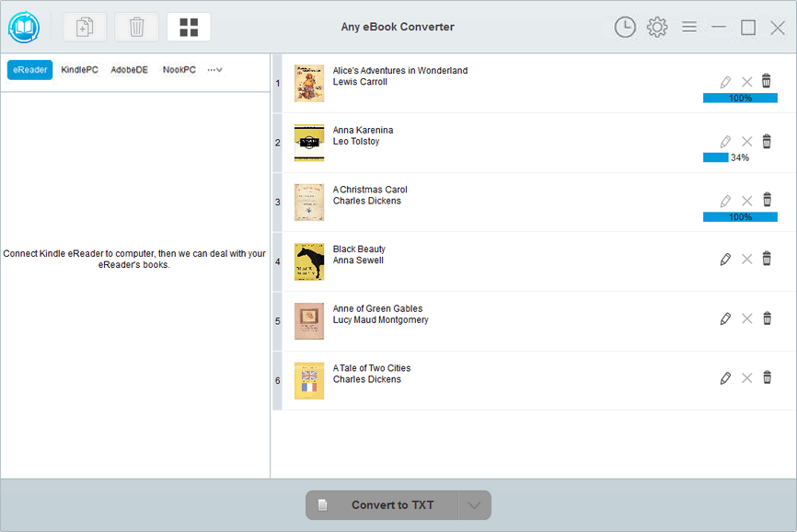Switch to KindlePC tab
This screenshot has width=797, height=532.
[80, 70]
